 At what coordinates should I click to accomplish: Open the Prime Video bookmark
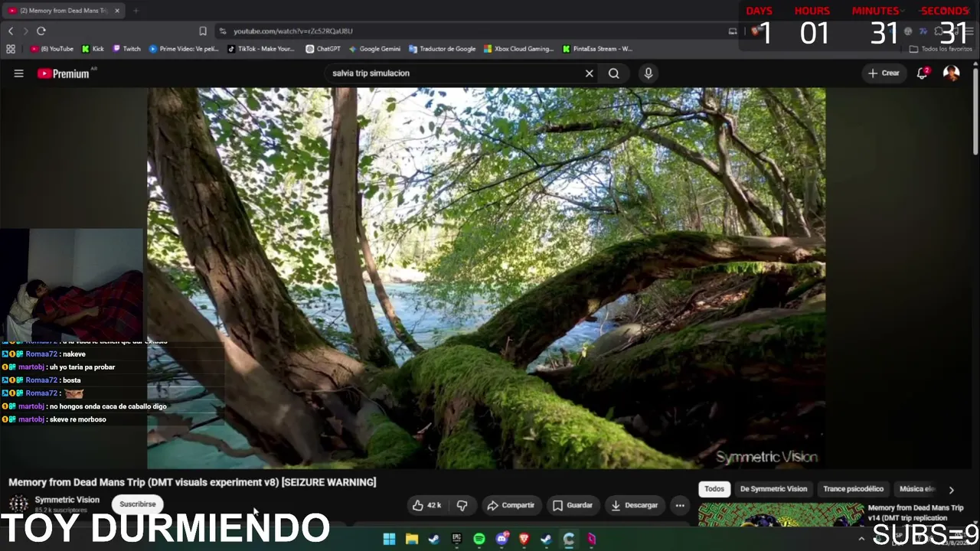pyautogui.click(x=184, y=49)
